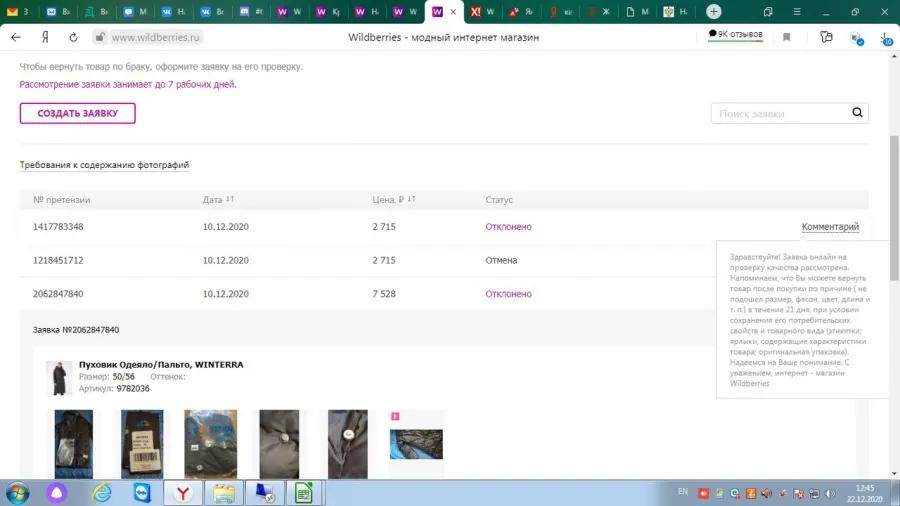
Task: Switch to the blue mail envelope tab
Action: coord(57,12)
